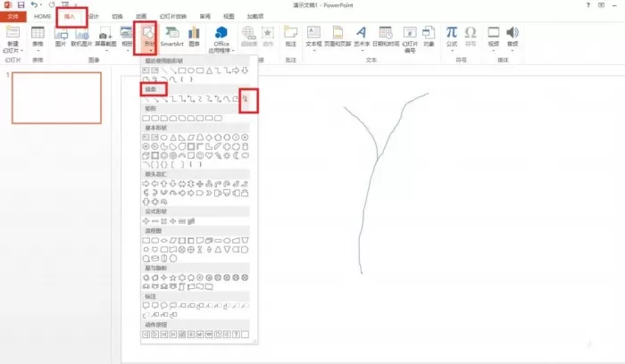Click the 对象 (Object) button
The height and width of the screenshot is (364, 625).
click(429, 37)
